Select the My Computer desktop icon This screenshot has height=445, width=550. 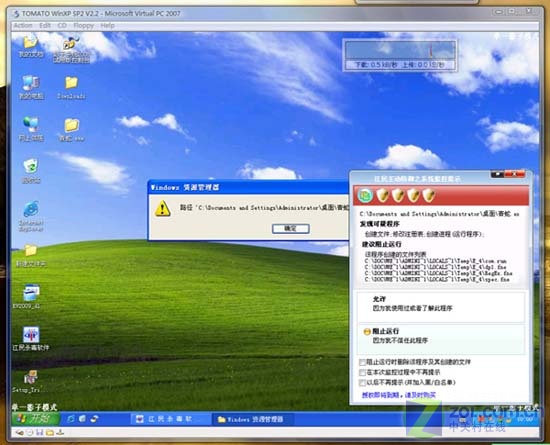pos(31,87)
